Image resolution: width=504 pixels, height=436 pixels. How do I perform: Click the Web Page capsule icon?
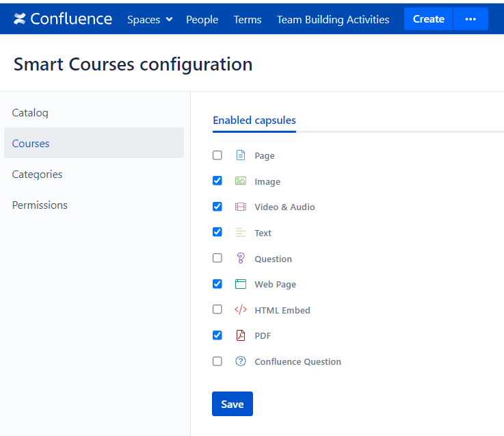pyautogui.click(x=240, y=284)
